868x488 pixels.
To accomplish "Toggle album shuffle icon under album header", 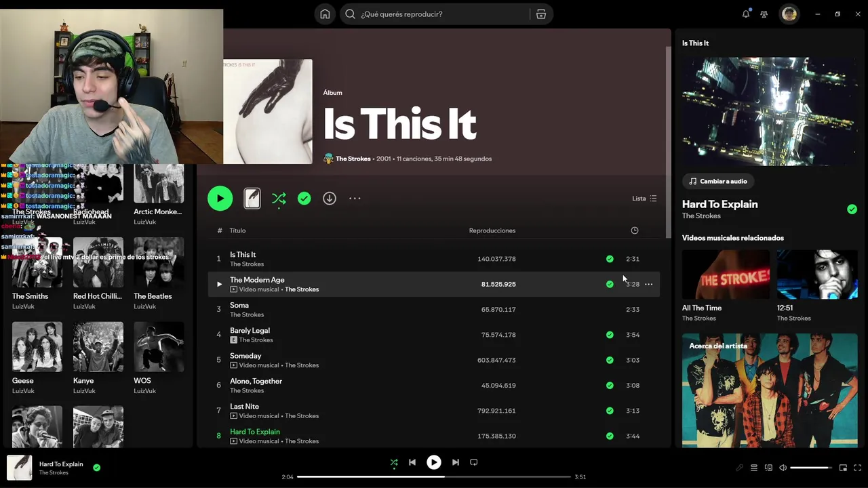I will [279, 199].
